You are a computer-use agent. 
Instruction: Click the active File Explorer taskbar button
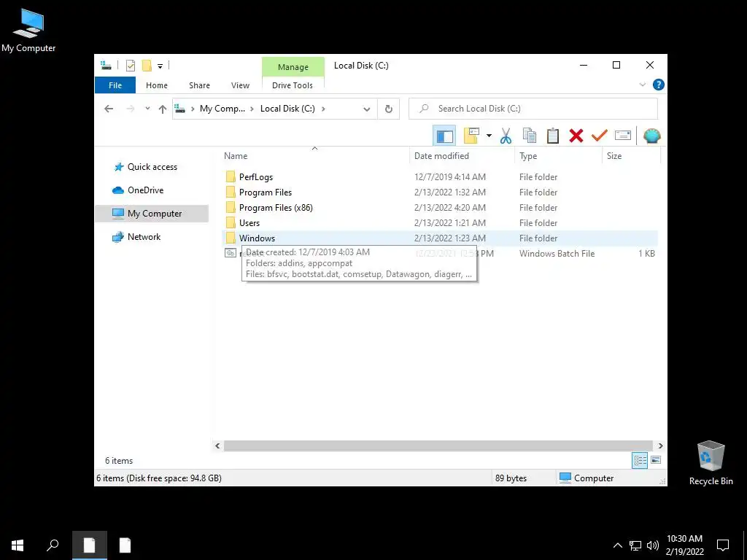point(90,545)
